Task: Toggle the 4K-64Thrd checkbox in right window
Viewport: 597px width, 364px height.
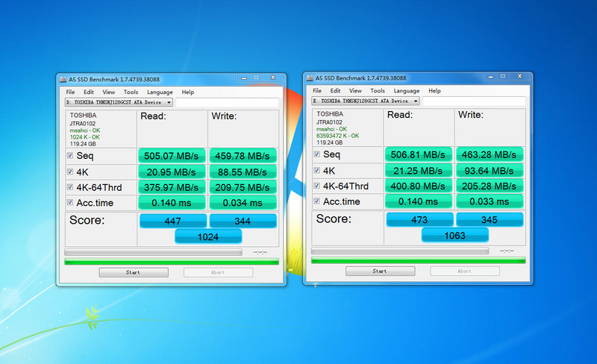Action: [x=317, y=186]
